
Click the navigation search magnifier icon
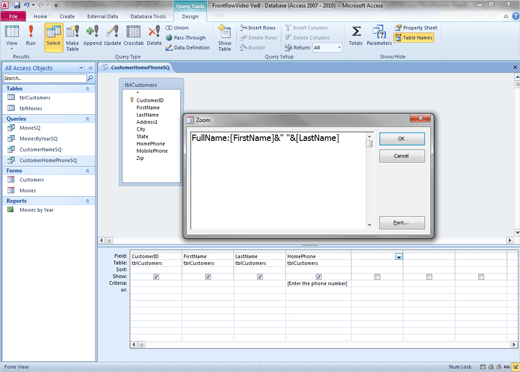pos(90,78)
